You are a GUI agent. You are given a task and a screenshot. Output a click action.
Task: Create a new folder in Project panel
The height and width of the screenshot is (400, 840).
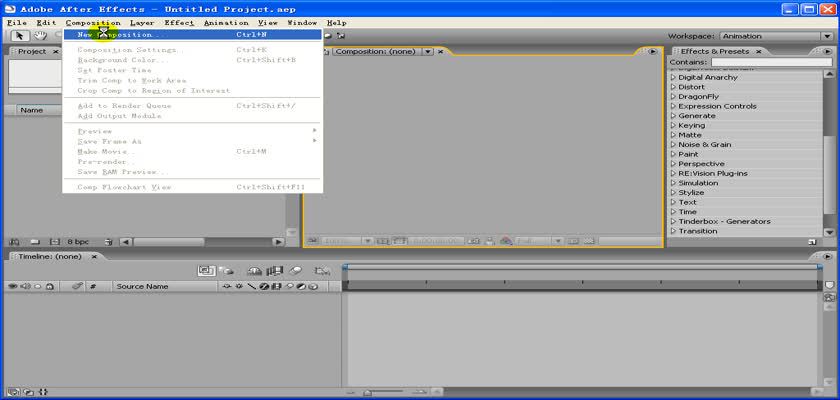click(x=35, y=241)
